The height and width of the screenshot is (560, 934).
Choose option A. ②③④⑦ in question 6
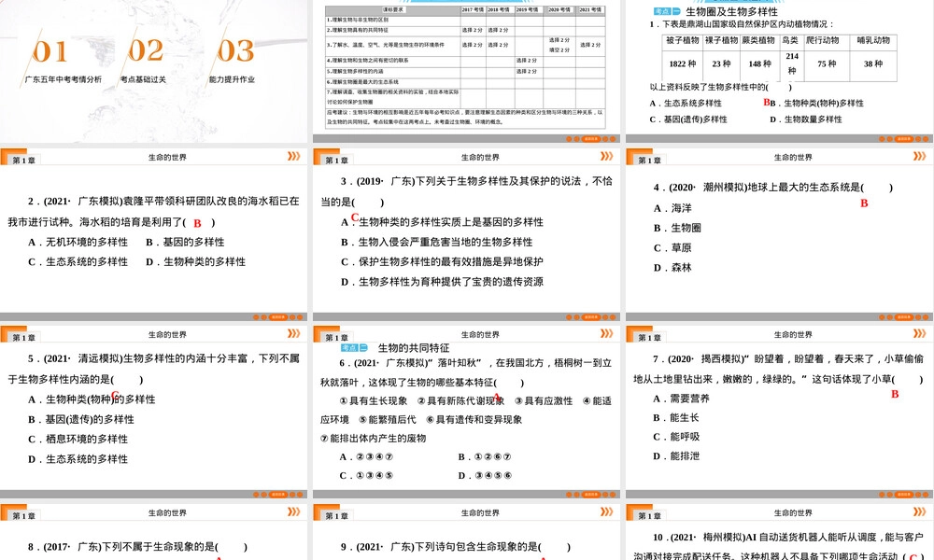(366, 457)
